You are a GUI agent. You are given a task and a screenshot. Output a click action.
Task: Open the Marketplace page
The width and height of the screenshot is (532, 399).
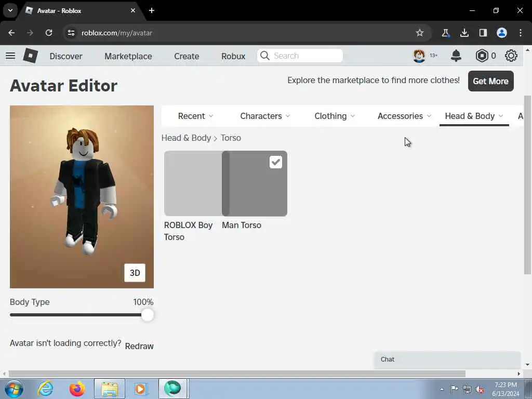128,56
